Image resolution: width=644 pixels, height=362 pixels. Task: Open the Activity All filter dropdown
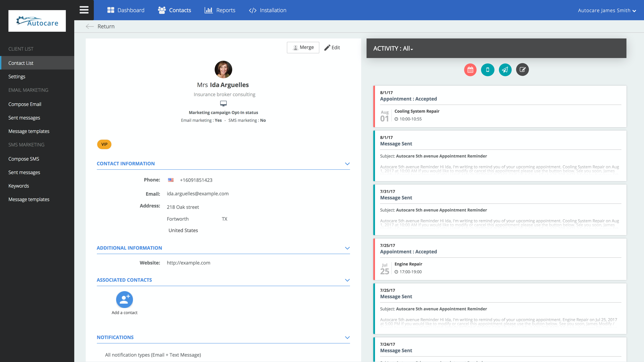tap(393, 48)
